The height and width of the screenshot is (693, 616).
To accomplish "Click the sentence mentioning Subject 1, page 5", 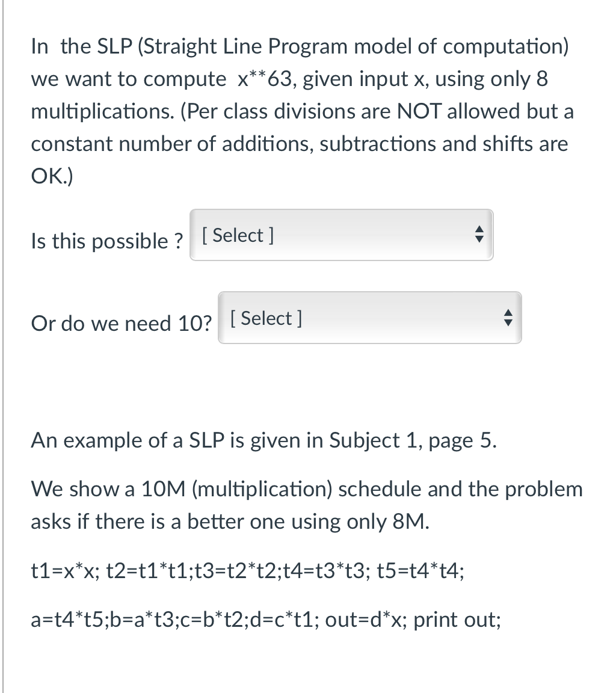I will (x=263, y=440).
